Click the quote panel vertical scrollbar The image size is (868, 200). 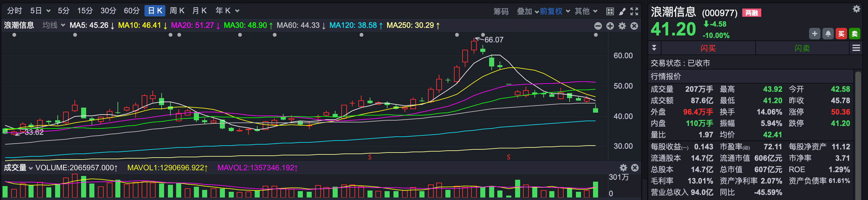[x=858, y=135]
